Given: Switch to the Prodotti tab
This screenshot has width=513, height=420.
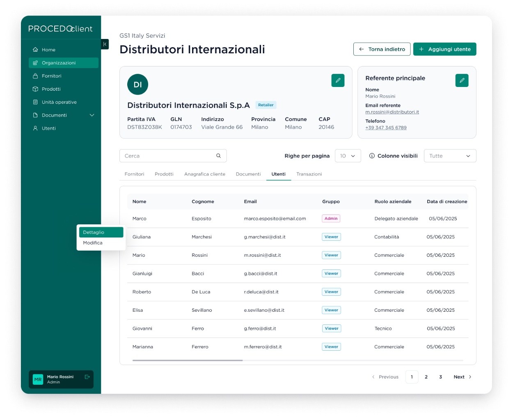Looking at the screenshot, I should coord(164,174).
